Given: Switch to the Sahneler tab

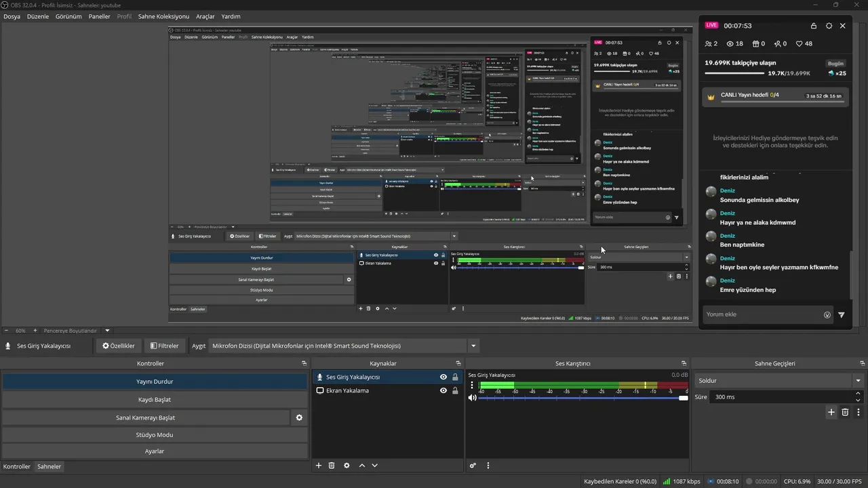Looking at the screenshot, I should coord(49,466).
